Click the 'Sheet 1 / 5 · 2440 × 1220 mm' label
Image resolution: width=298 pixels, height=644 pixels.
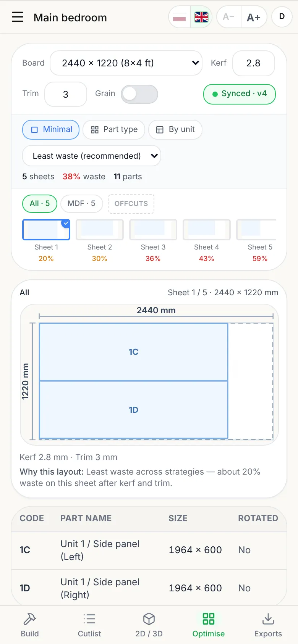pyautogui.click(x=223, y=293)
